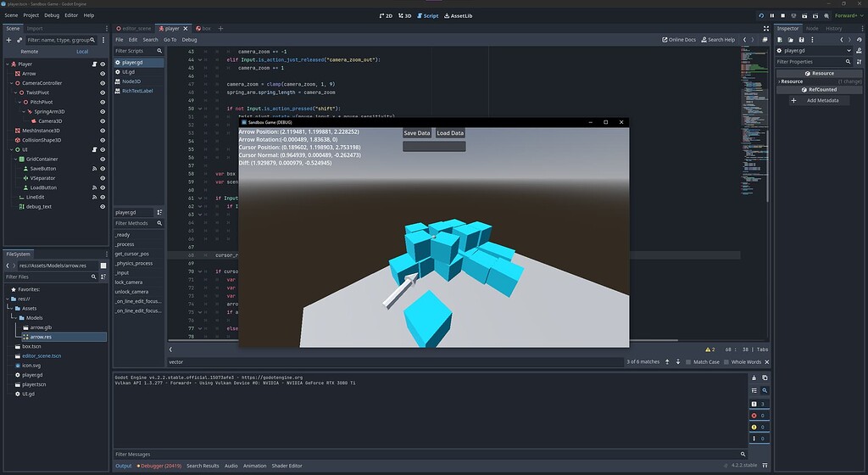Toggle the FileSystem split mode icon

[x=103, y=265]
